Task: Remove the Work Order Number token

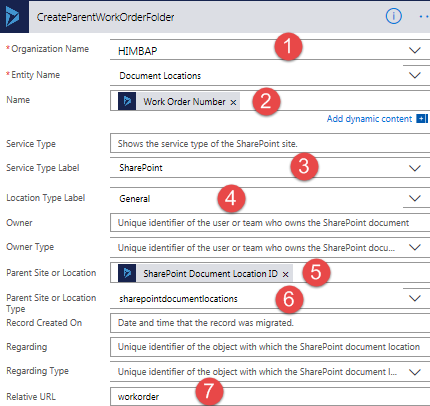Action: (x=234, y=102)
